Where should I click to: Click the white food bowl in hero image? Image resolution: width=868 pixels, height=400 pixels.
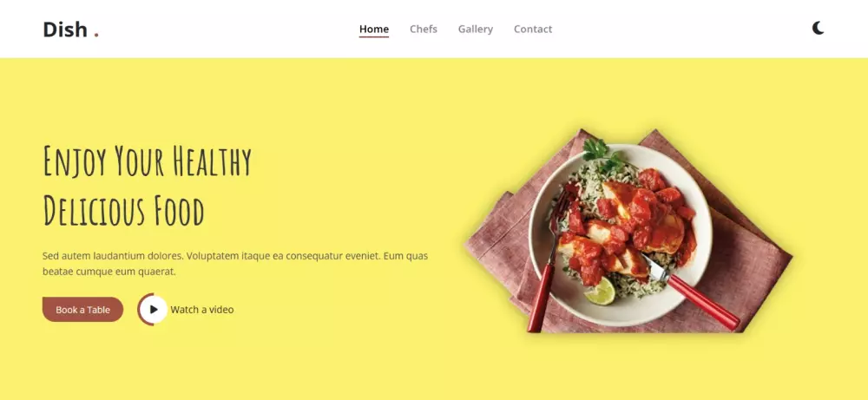click(x=620, y=235)
